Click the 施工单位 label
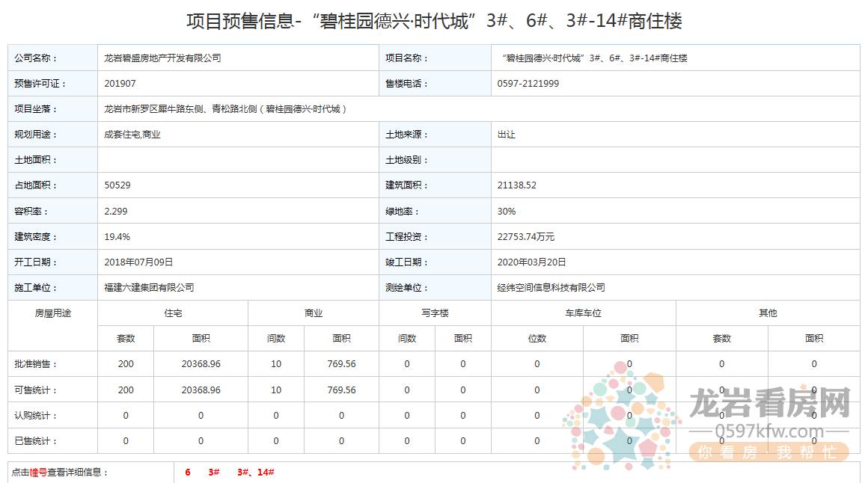This screenshot has width=868, height=483. click(35, 288)
